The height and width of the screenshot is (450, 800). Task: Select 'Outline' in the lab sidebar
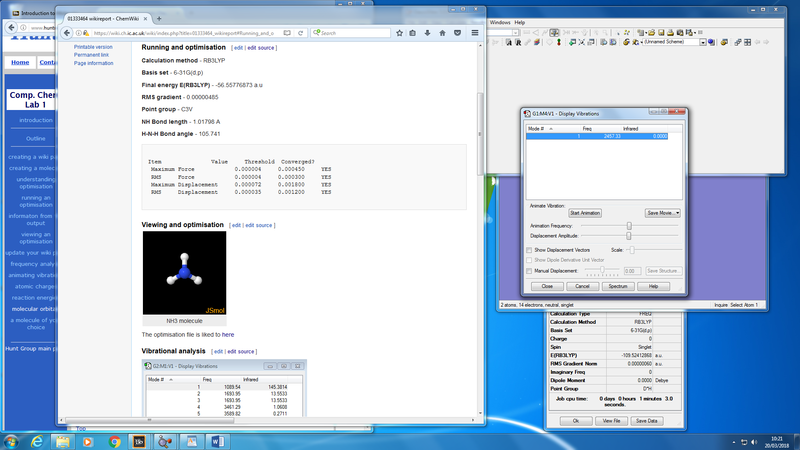[x=36, y=138]
